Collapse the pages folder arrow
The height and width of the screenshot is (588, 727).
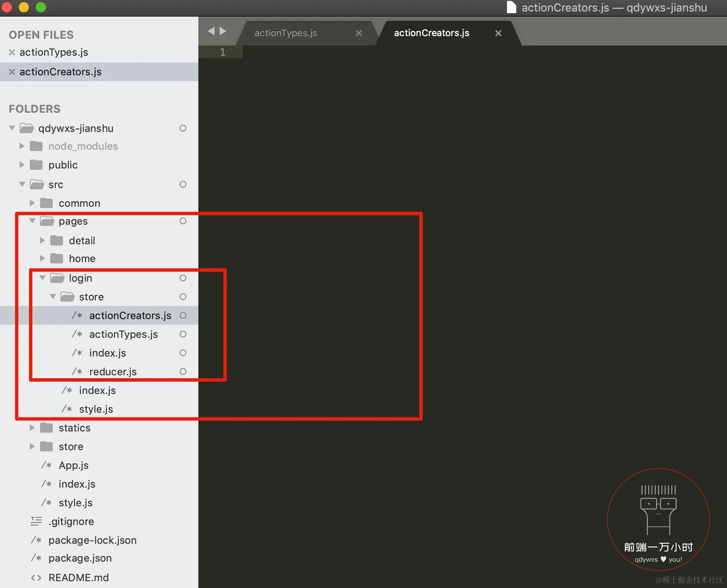coord(32,221)
